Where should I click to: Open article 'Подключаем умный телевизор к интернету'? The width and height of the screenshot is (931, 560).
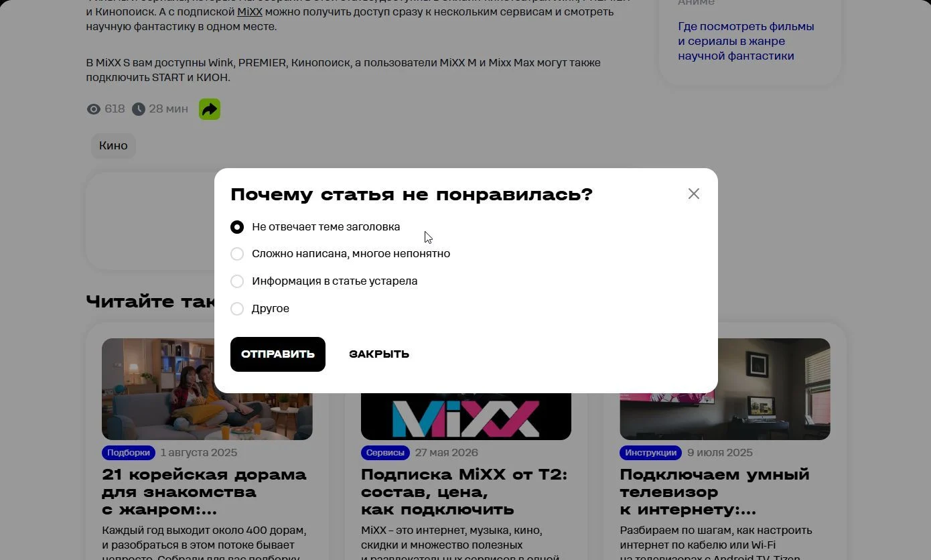(715, 492)
